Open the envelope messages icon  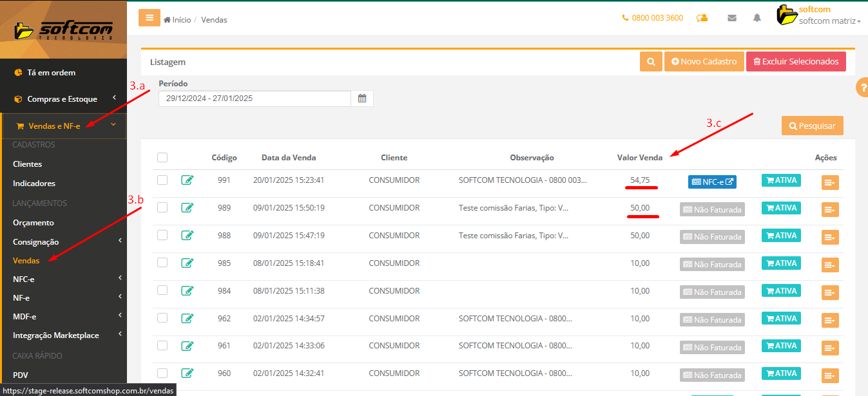[x=732, y=18]
